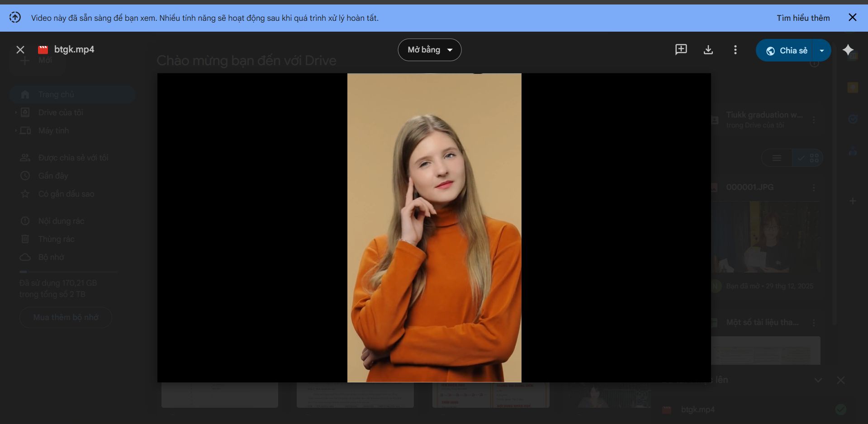The image size is (868, 424).
Task: Collapse the upload panel chevron
Action: click(x=818, y=380)
